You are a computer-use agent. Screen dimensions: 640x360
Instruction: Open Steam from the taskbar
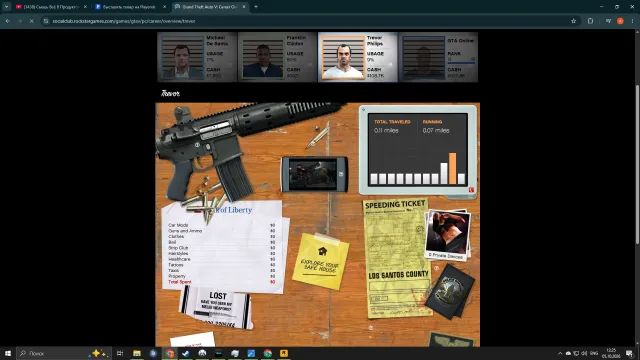click(186, 353)
